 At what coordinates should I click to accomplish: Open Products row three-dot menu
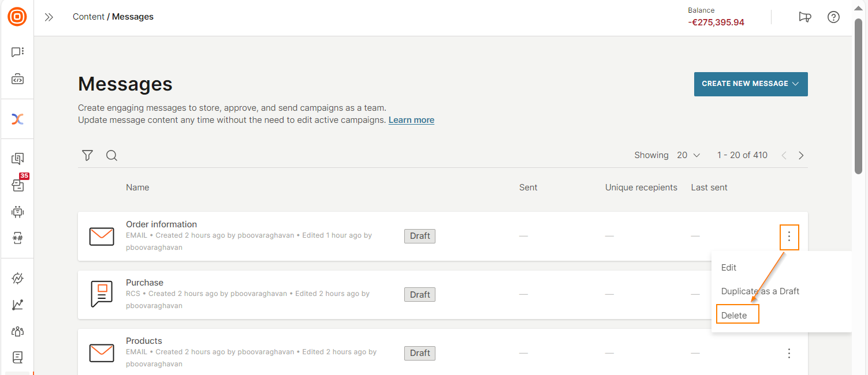point(789,353)
